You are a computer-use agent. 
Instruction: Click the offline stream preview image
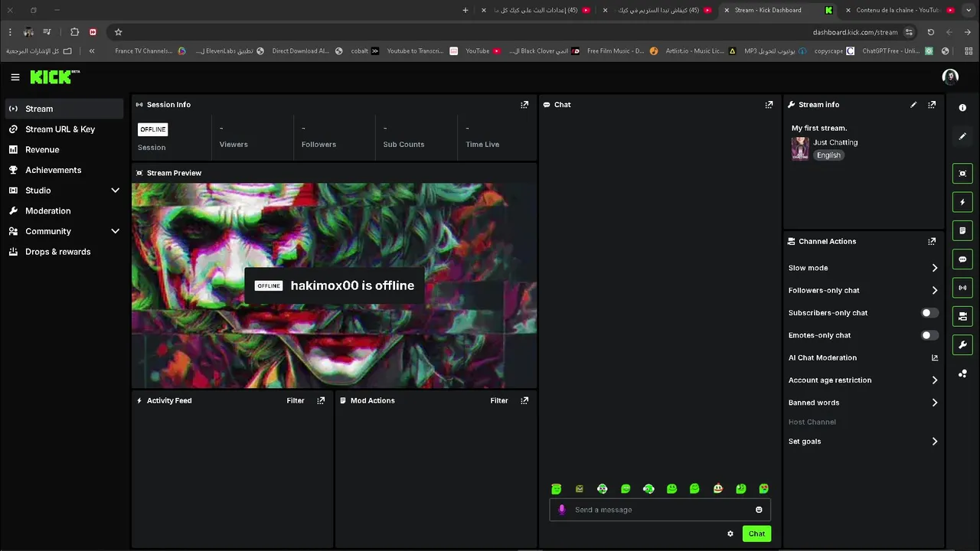[335, 285]
